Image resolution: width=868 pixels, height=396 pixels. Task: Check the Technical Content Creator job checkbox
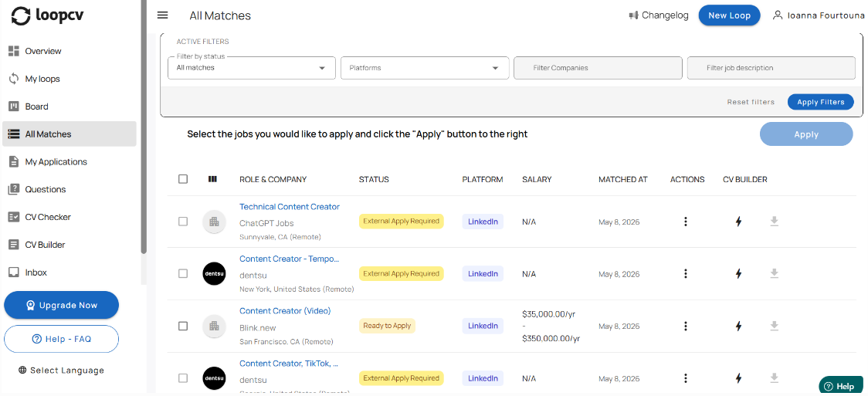(x=183, y=222)
